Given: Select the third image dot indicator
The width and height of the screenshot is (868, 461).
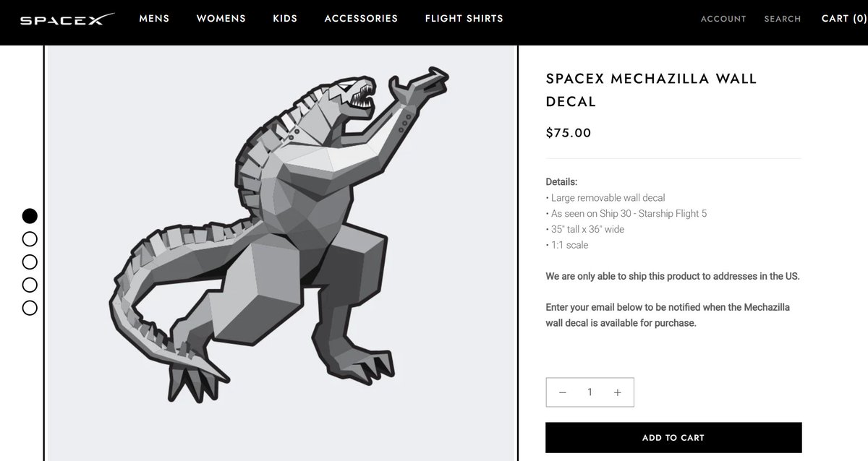Looking at the screenshot, I should pos(30,262).
